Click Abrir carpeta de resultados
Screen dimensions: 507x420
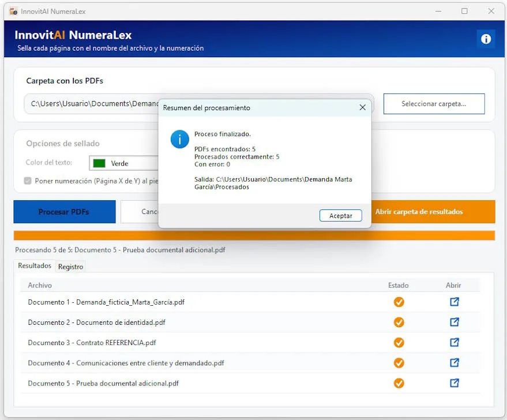click(x=433, y=212)
